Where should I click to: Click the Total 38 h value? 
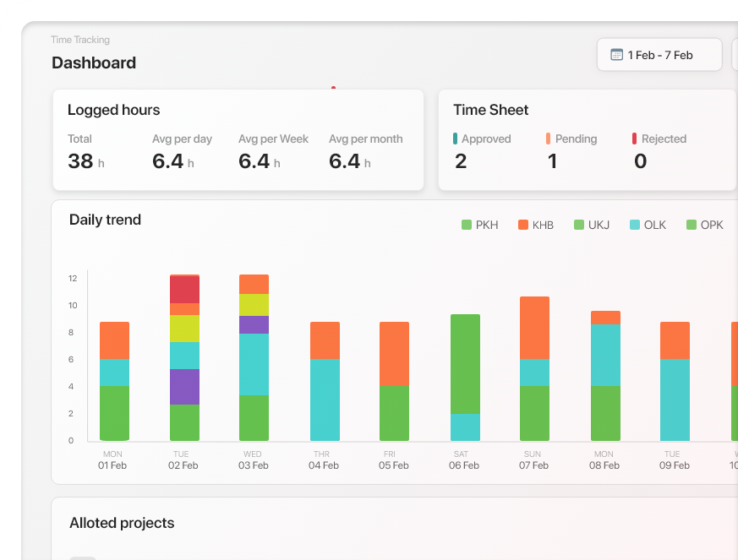click(x=86, y=161)
